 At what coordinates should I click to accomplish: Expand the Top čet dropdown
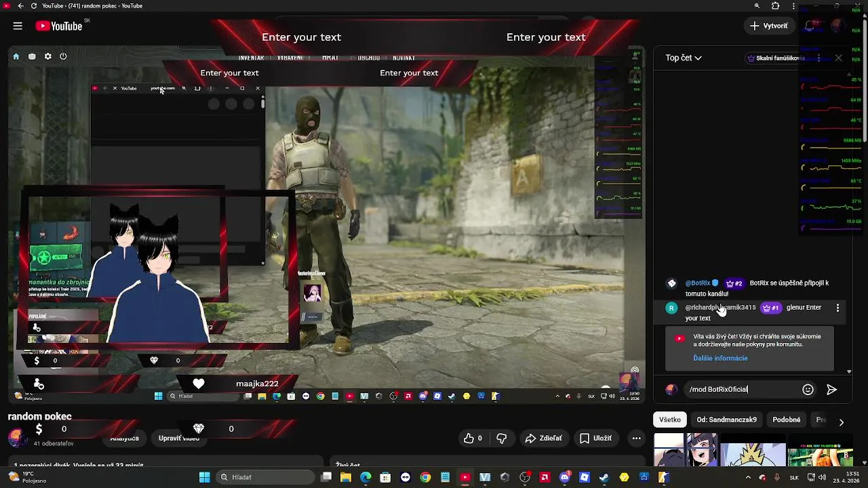tap(684, 58)
